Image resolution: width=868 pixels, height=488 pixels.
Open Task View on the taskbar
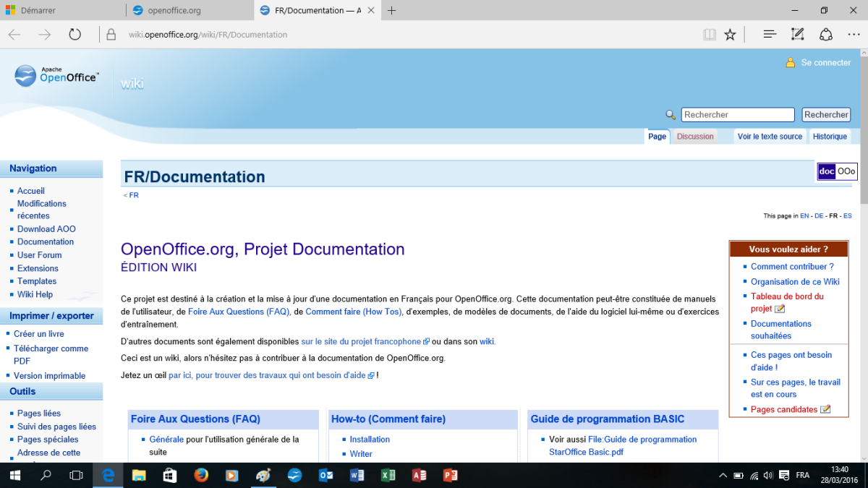[76, 475]
